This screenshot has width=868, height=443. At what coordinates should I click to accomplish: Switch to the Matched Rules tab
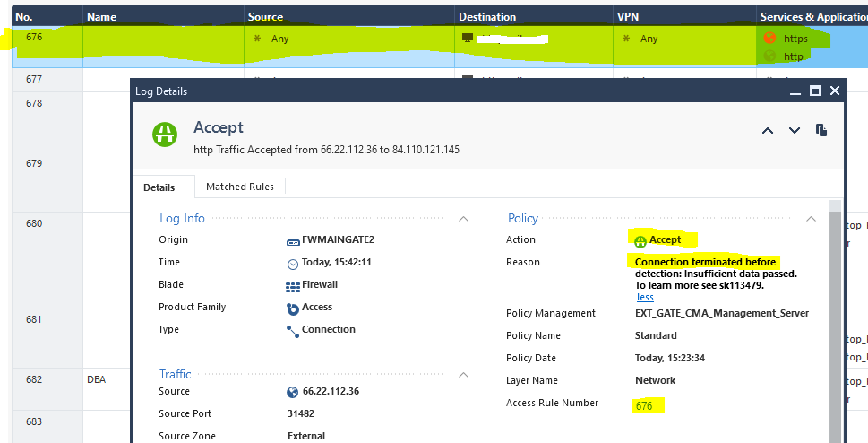click(241, 187)
